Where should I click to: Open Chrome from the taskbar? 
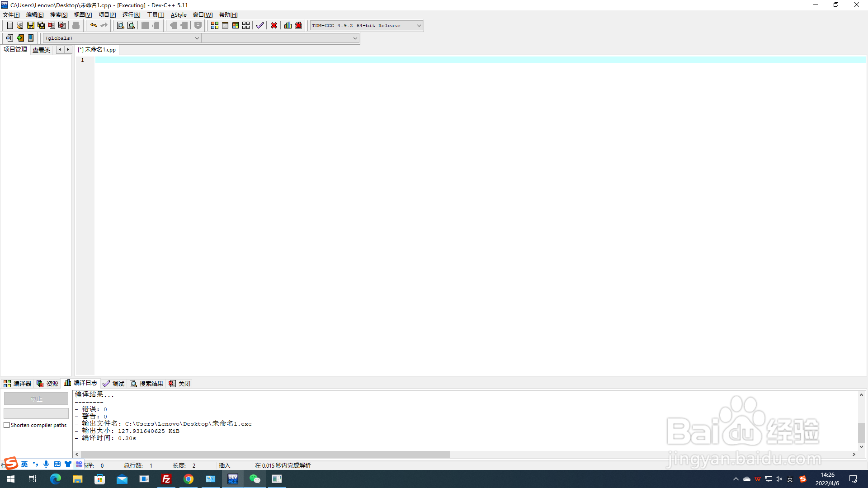click(x=189, y=479)
